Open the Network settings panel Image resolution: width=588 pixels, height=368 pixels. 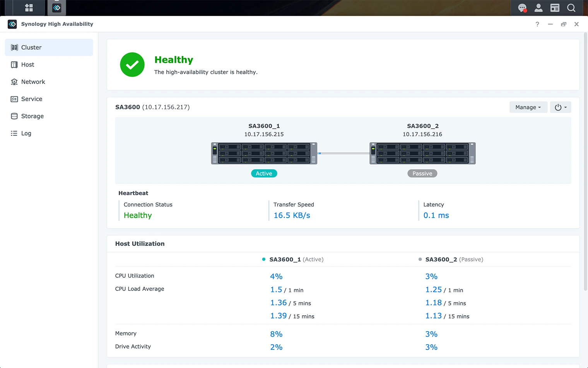(14, 82)
